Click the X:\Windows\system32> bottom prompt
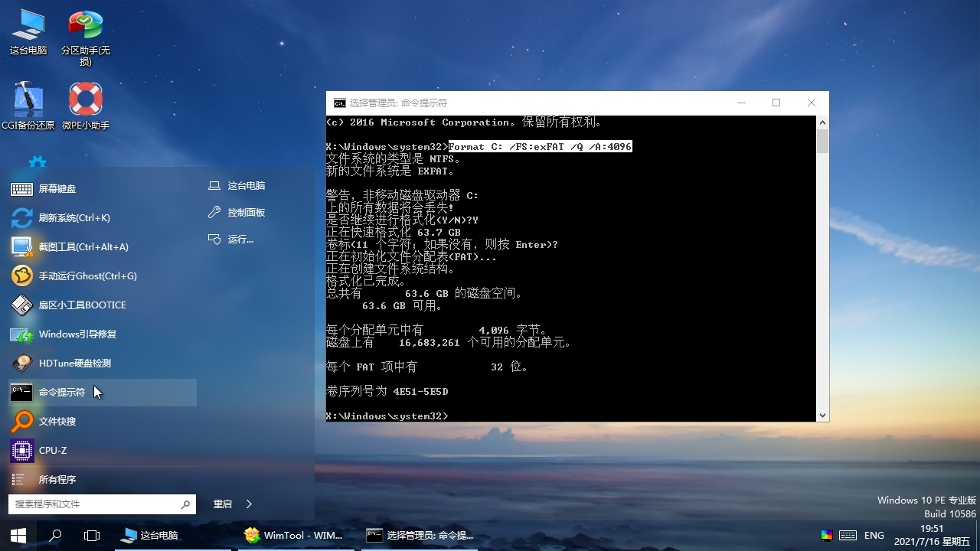This screenshot has width=980, height=551. click(387, 416)
